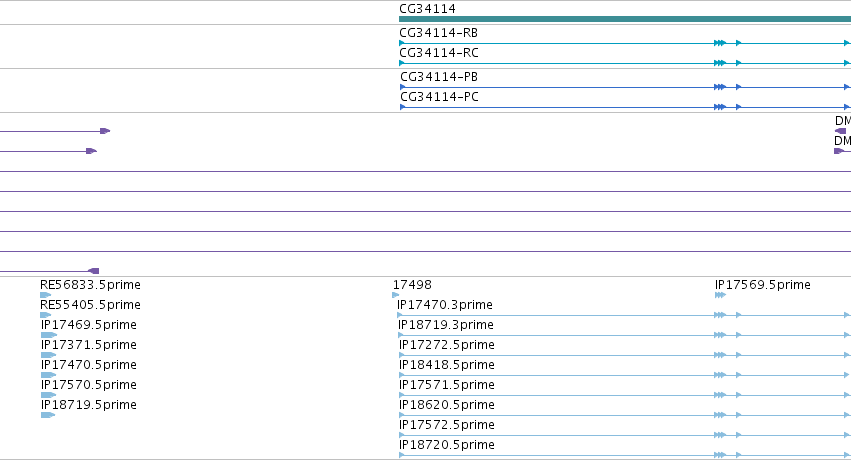Click the IP17470.5prime arrow icon

(48, 375)
